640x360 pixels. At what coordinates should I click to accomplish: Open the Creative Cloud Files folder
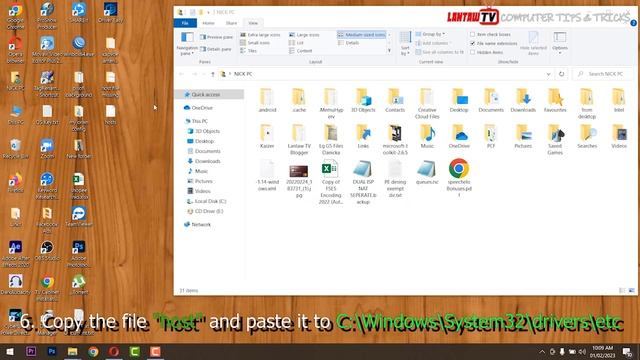(427, 104)
